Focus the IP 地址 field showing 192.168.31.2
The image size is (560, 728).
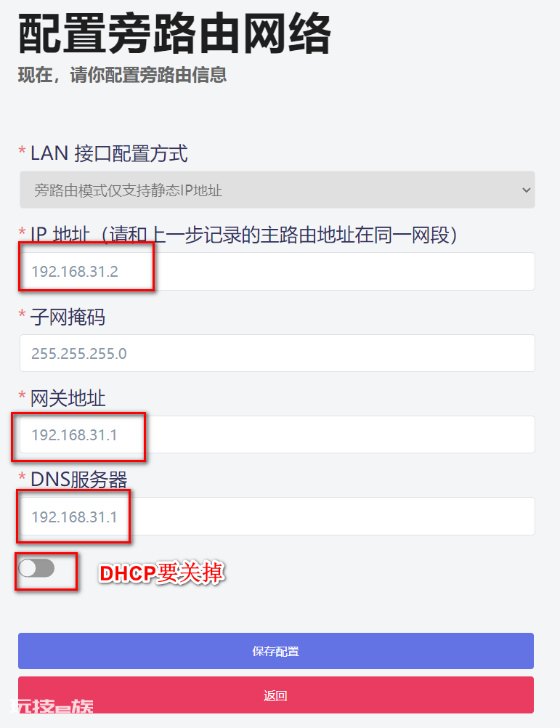click(x=277, y=272)
